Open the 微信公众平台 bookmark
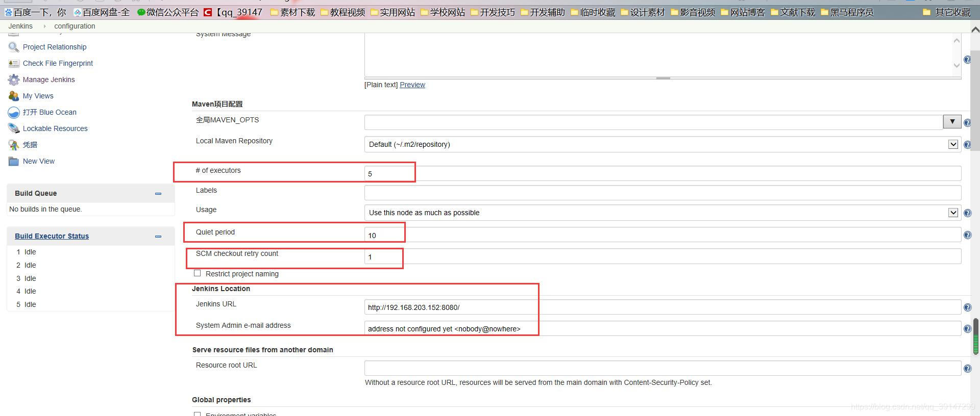The height and width of the screenshot is (416, 980). click(168, 12)
